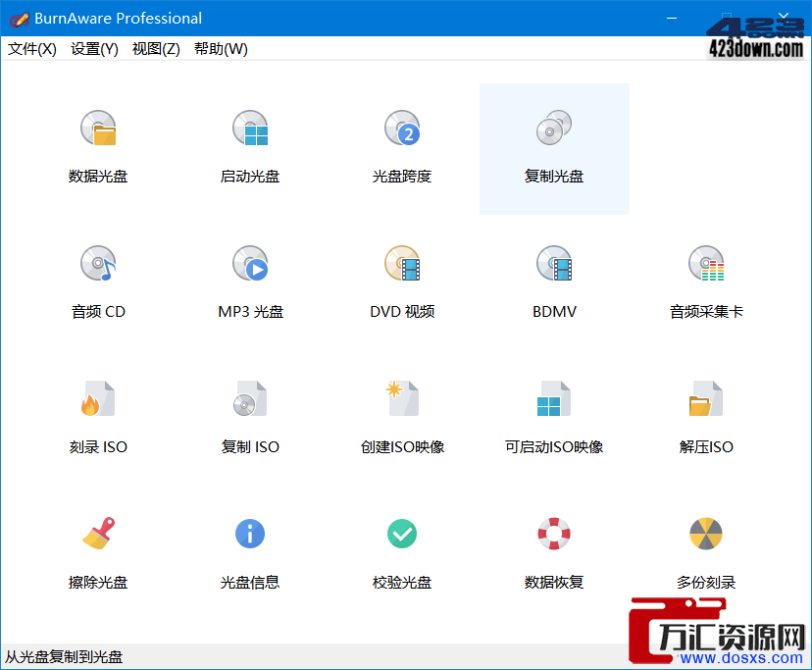812x670 pixels.
Task: Open the 数据恢复 data recovery lifebuoy icon
Action: [x=554, y=534]
